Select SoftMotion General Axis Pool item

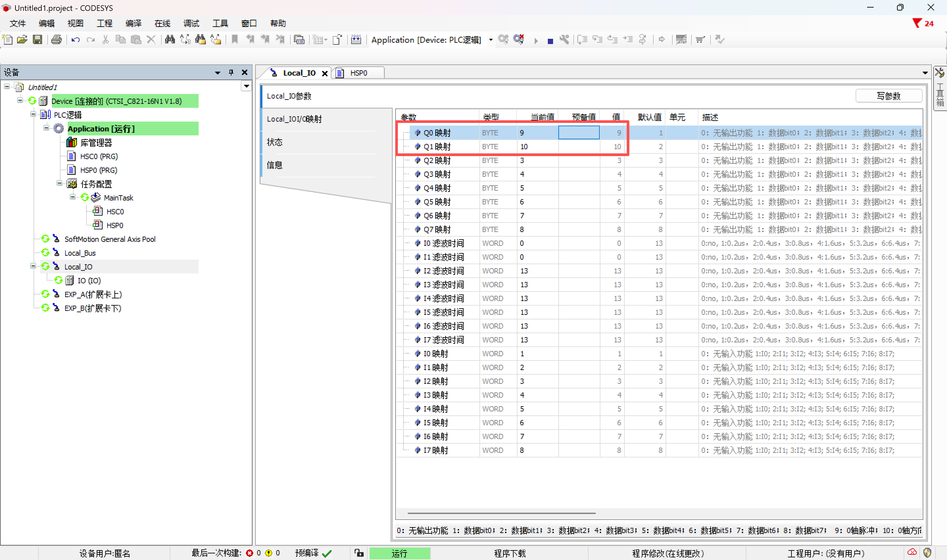pos(110,239)
